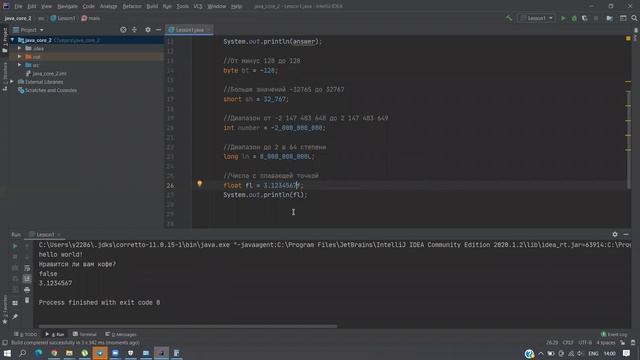Open the File menu

coord(18,6)
